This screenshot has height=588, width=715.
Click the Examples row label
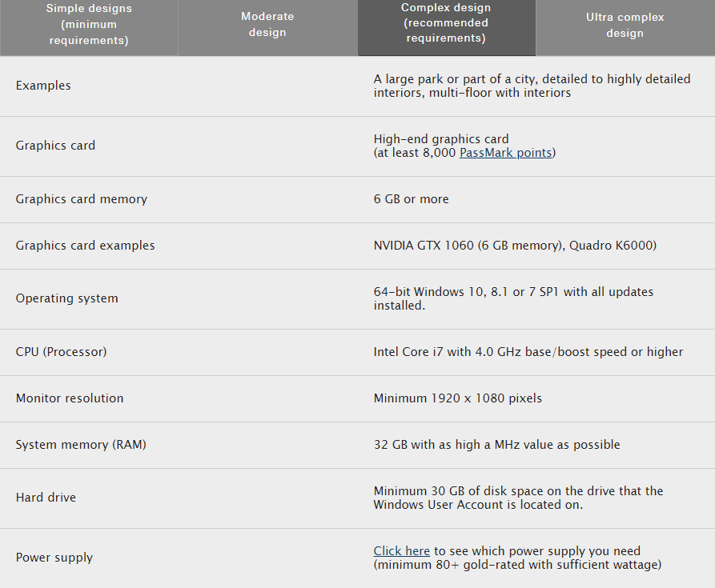click(x=43, y=86)
